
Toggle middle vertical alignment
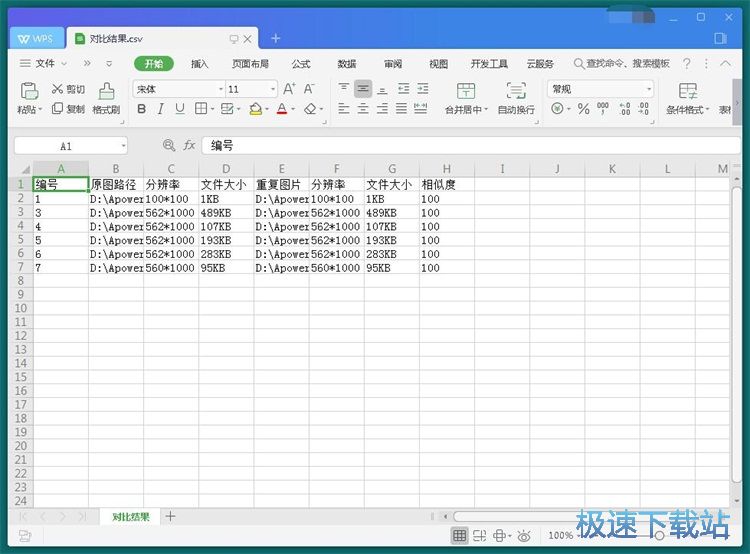pyautogui.click(x=363, y=89)
